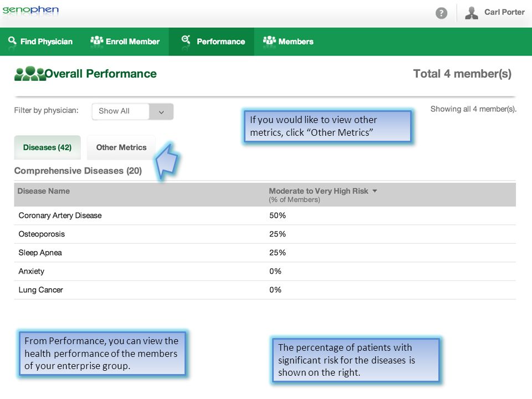This screenshot has width=532, height=399.
Task: Click the genophen logo
Action: [x=30, y=9]
